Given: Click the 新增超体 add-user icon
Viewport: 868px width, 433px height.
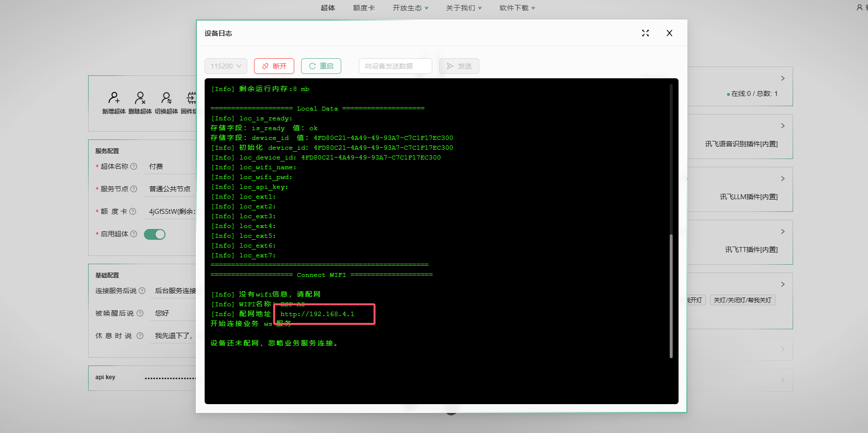Looking at the screenshot, I should pyautogui.click(x=114, y=98).
